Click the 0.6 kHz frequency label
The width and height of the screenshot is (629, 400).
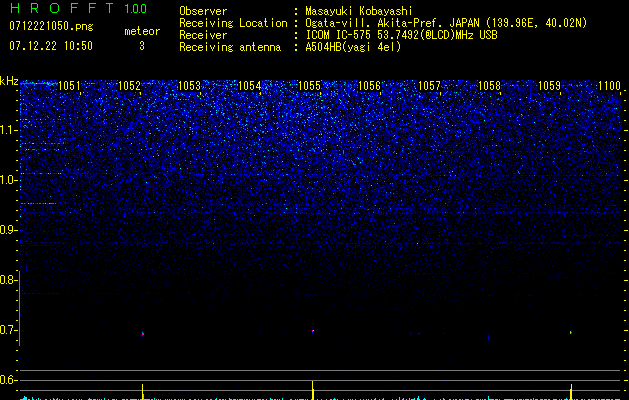pyautogui.click(x=9, y=380)
